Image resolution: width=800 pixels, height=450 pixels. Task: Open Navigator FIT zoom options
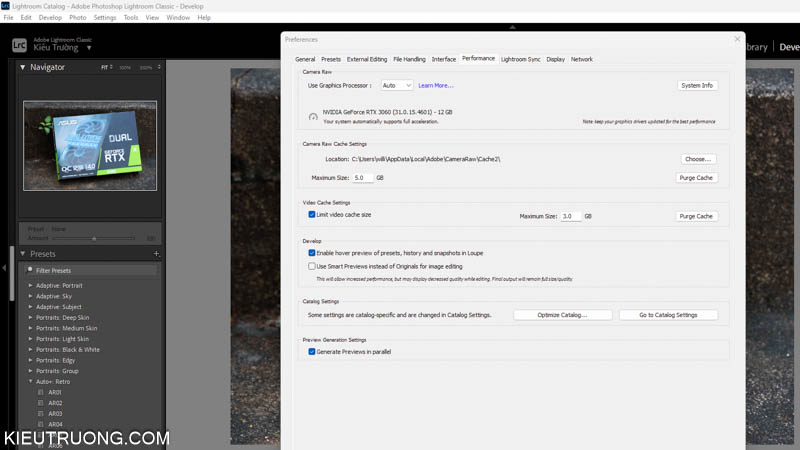(107, 67)
